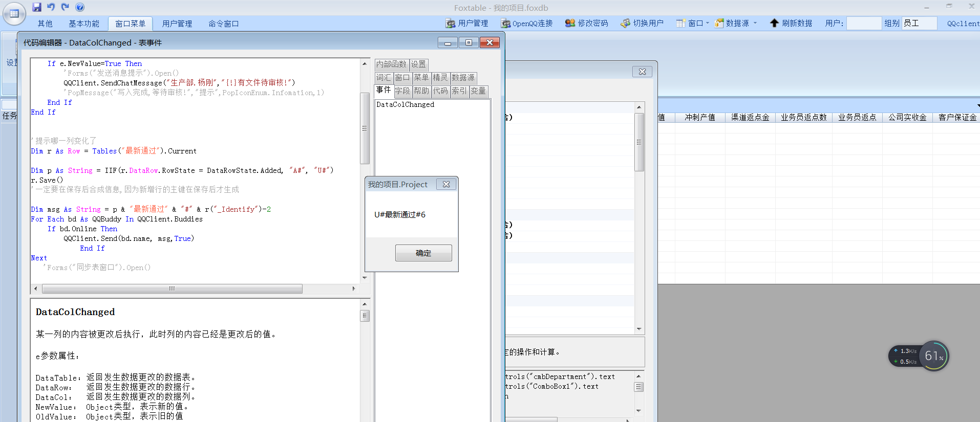Select 数据源 tab in code editor panel
The image size is (980, 422).
(463, 77)
